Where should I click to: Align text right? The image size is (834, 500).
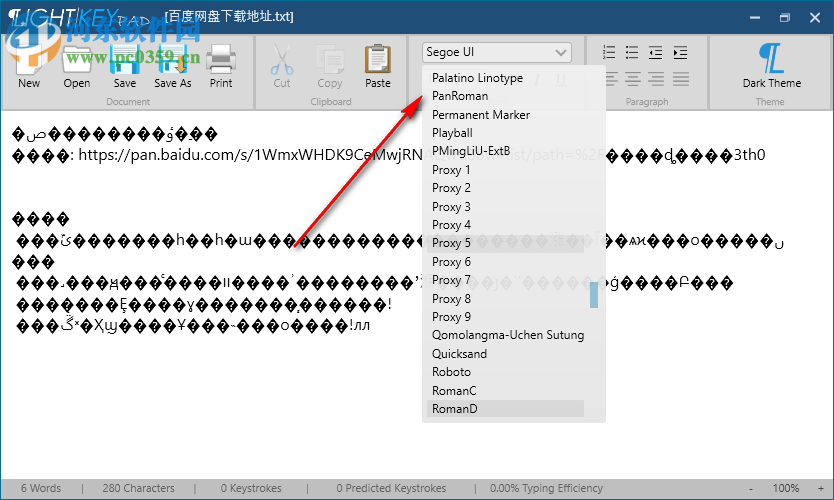click(x=656, y=79)
